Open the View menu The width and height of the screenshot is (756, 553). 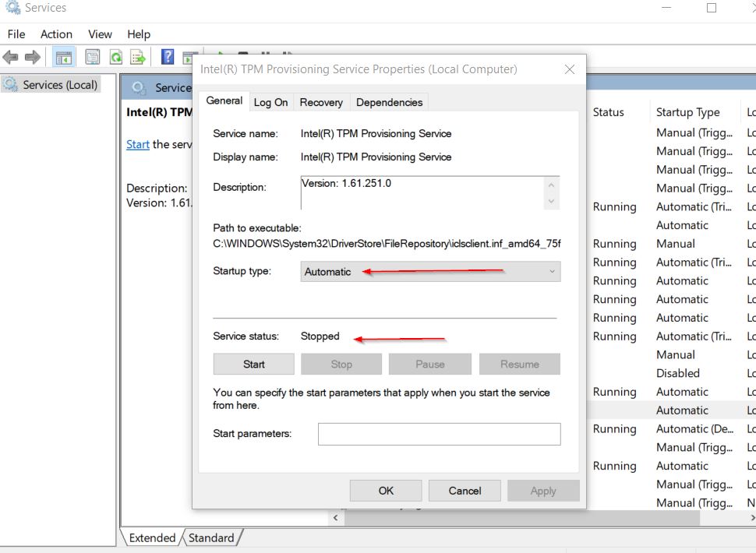(x=100, y=34)
